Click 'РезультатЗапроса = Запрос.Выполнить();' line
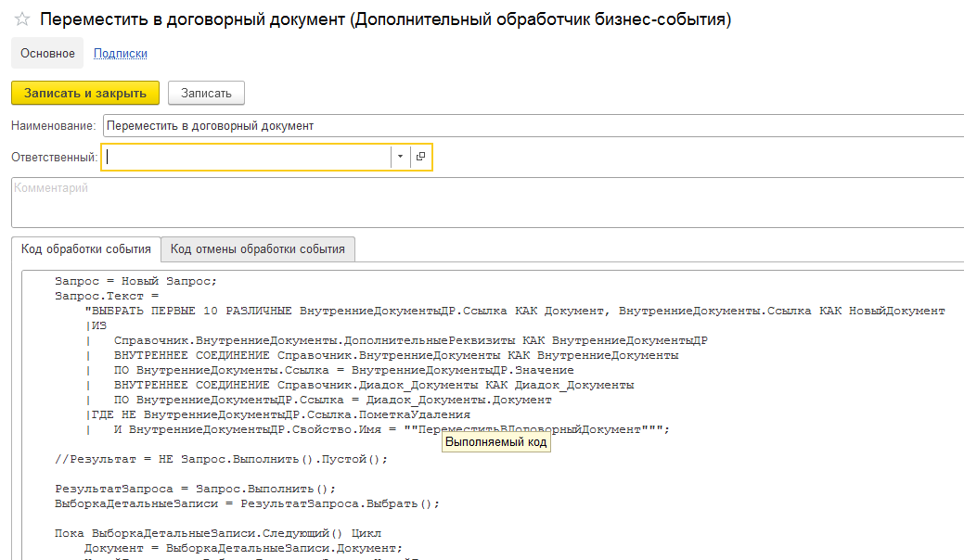 tap(196, 489)
